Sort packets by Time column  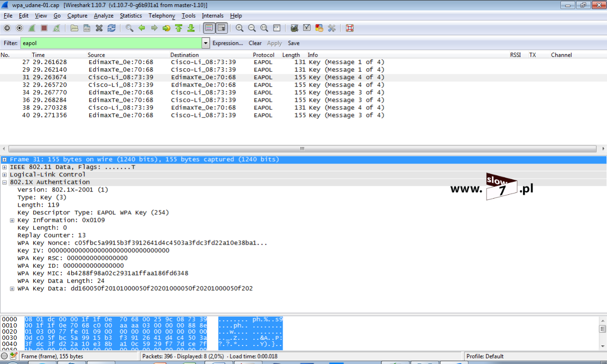point(38,55)
